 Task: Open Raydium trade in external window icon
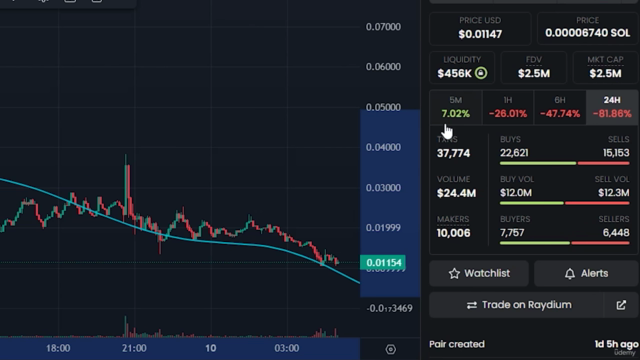[x=621, y=305]
